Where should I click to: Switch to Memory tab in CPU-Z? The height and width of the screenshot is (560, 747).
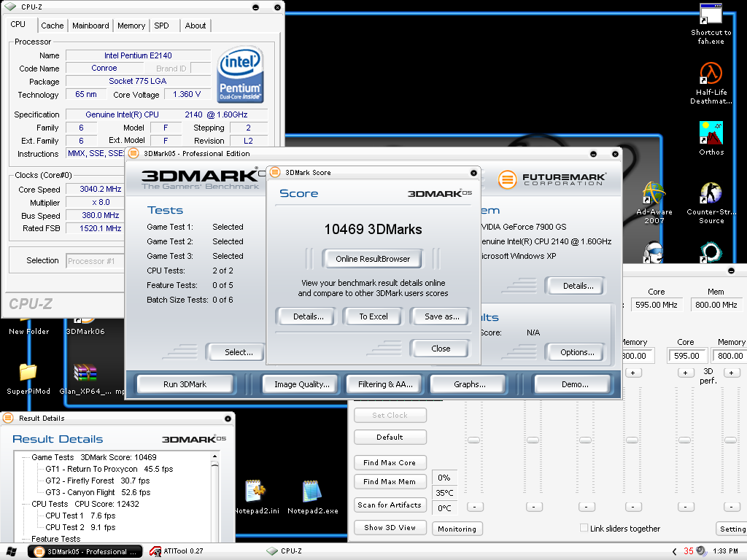click(x=131, y=26)
